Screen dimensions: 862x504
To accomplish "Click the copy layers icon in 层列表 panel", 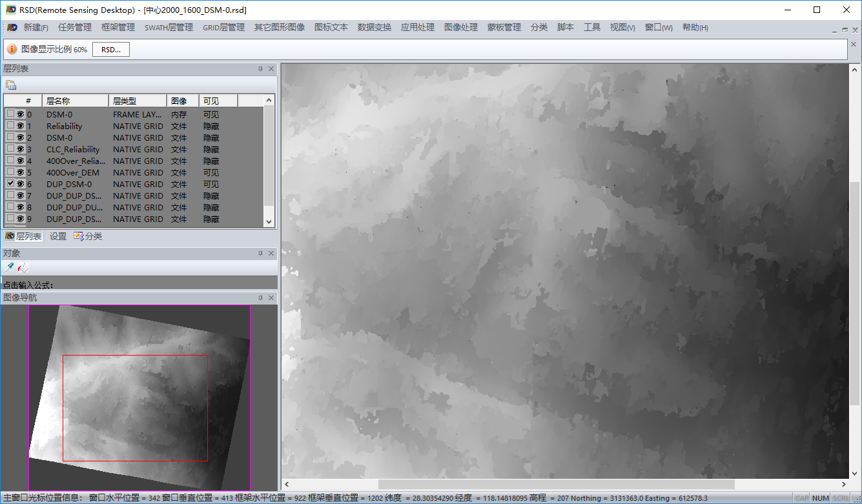I will point(11,84).
